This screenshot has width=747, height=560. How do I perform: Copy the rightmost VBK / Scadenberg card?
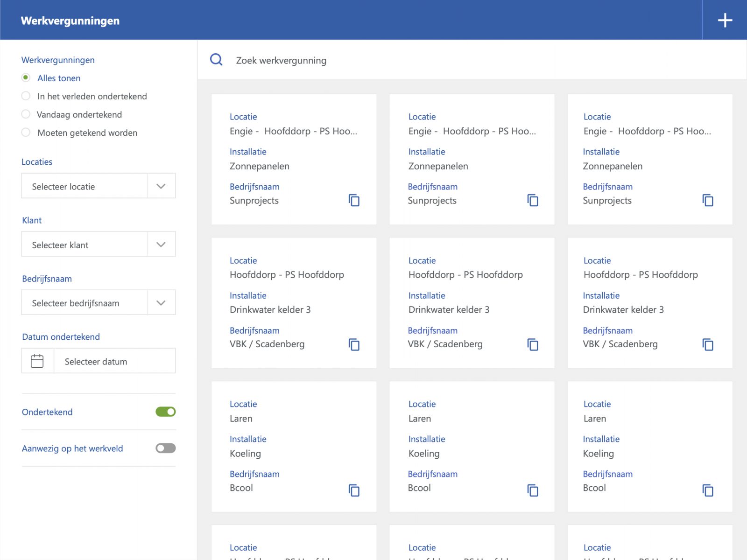[708, 344]
